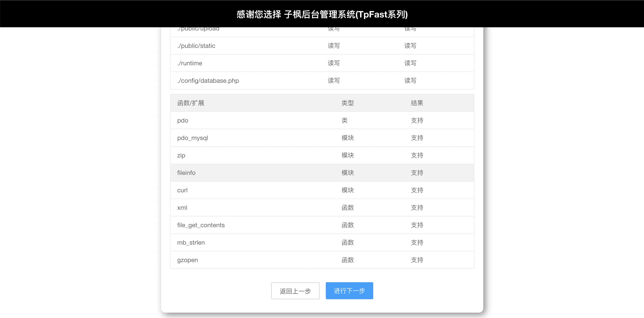Click the gzopen function entry

pyautogui.click(x=188, y=260)
